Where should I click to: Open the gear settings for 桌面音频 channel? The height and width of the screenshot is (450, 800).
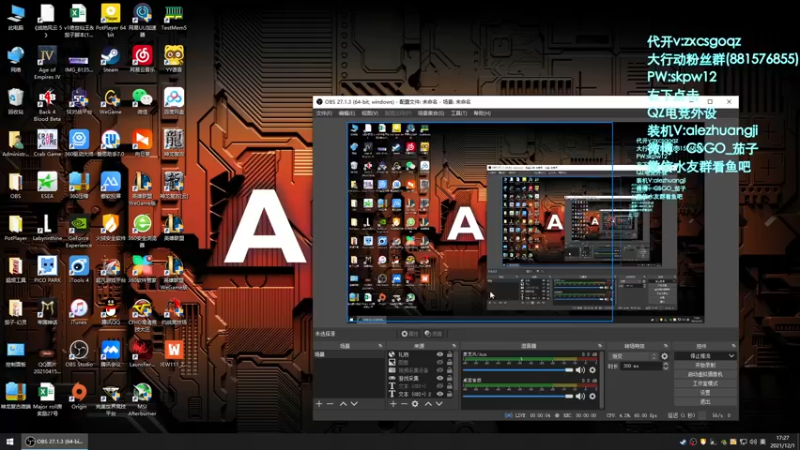click(592, 396)
